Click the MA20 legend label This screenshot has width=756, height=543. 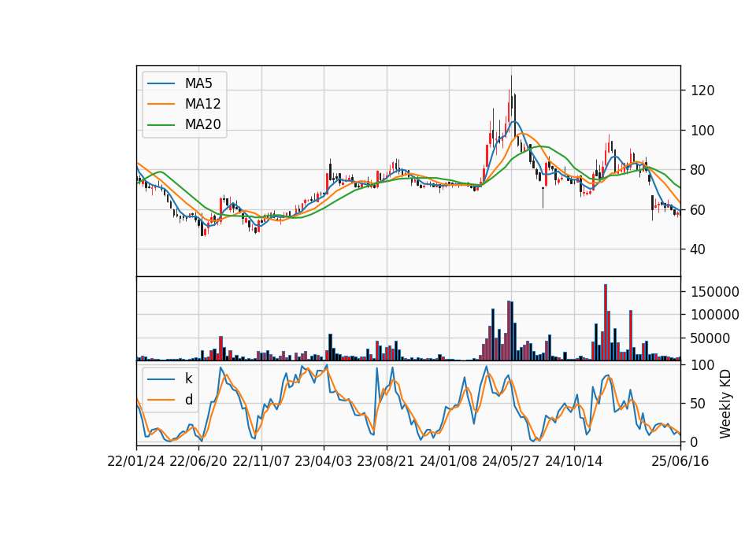tap(202, 124)
